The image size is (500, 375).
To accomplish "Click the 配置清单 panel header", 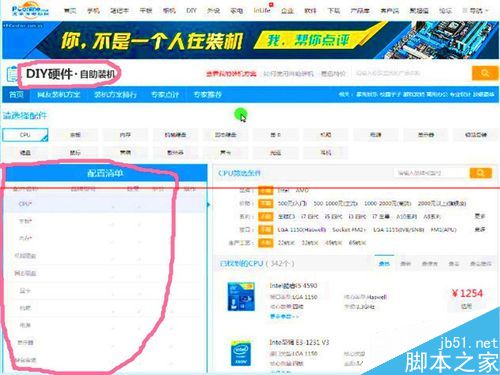I will [105, 173].
